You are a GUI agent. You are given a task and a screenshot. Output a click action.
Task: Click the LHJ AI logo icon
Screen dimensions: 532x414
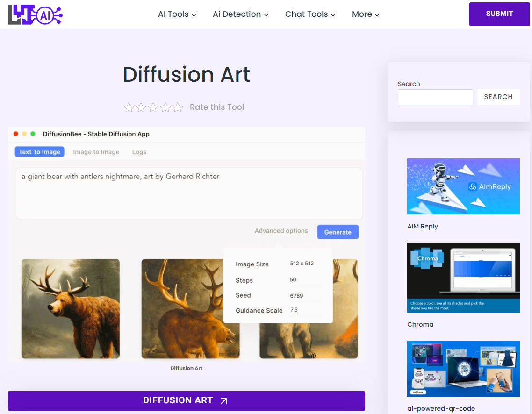coord(35,14)
